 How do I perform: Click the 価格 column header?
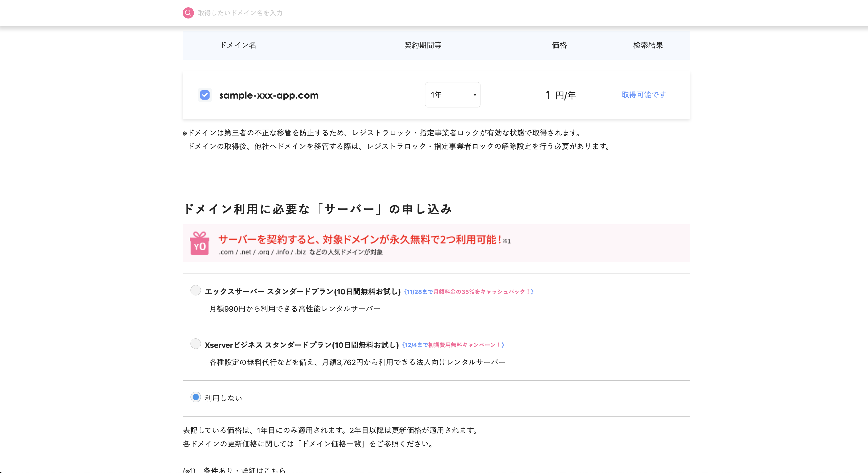click(x=559, y=45)
